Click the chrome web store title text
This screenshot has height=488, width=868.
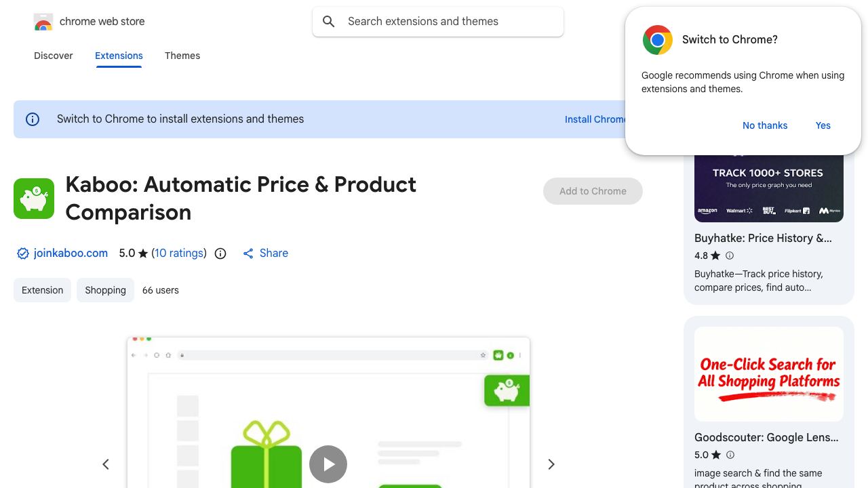tap(102, 22)
